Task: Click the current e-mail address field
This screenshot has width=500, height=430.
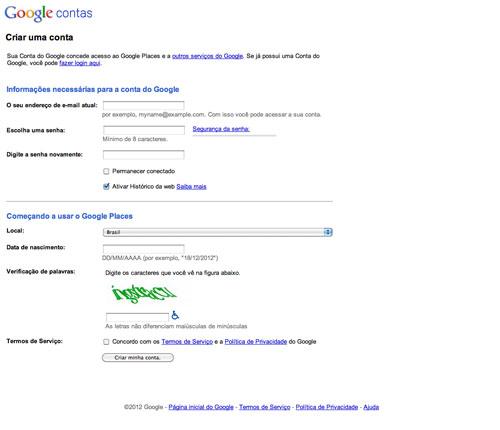Action: [x=144, y=105]
